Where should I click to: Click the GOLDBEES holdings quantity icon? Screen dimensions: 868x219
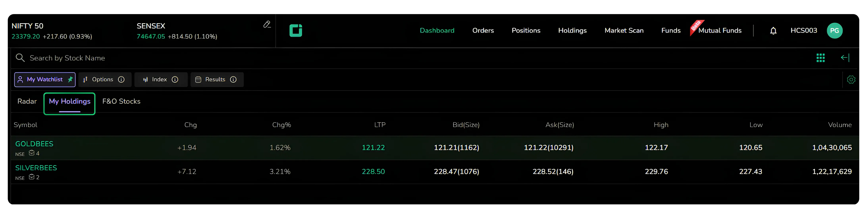coord(32,153)
